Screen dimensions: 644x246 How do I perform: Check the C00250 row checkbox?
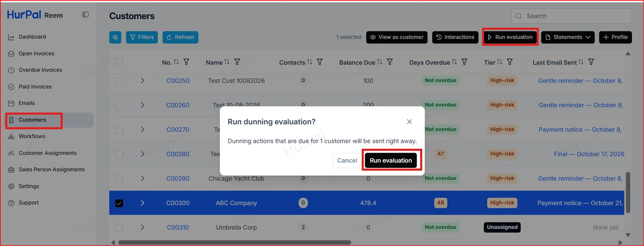tap(119, 81)
